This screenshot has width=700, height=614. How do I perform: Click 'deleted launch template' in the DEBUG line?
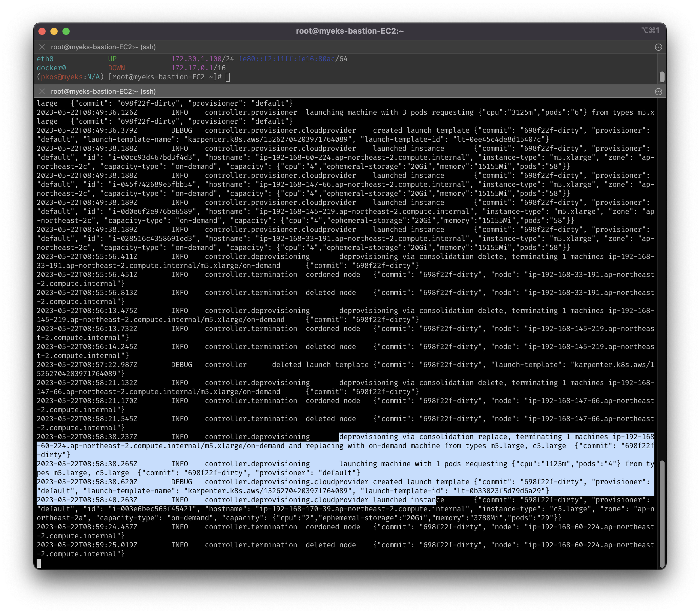(320, 365)
